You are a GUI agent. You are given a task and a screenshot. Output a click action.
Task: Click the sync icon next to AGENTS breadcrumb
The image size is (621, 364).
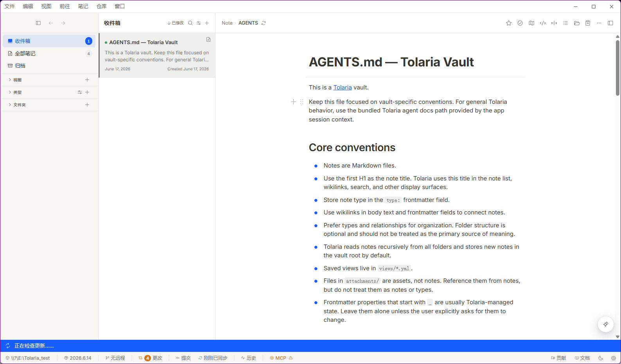point(264,23)
